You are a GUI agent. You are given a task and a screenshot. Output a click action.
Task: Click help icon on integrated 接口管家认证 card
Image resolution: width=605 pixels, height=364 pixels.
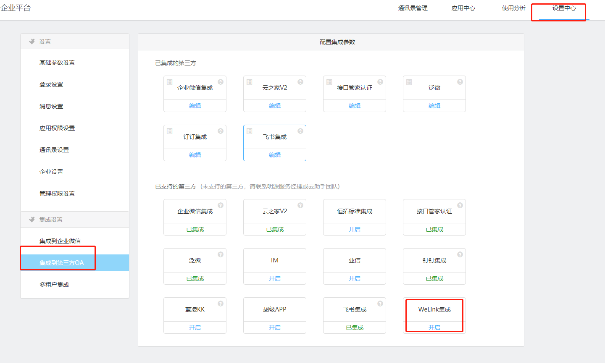(x=380, y=82)
